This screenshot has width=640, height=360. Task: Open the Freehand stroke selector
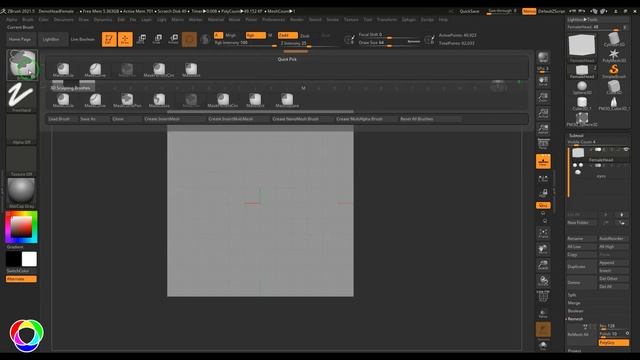[x=21, y=97]
